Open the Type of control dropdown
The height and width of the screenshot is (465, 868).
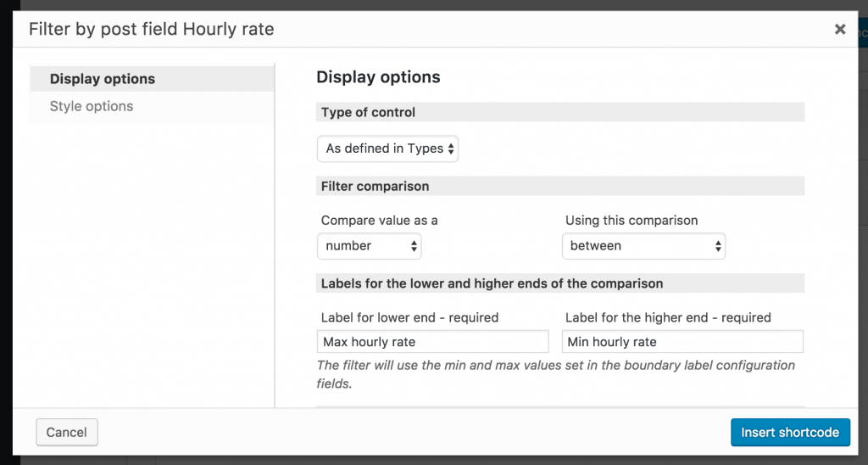pyautogui.click(x=387, y=148)
